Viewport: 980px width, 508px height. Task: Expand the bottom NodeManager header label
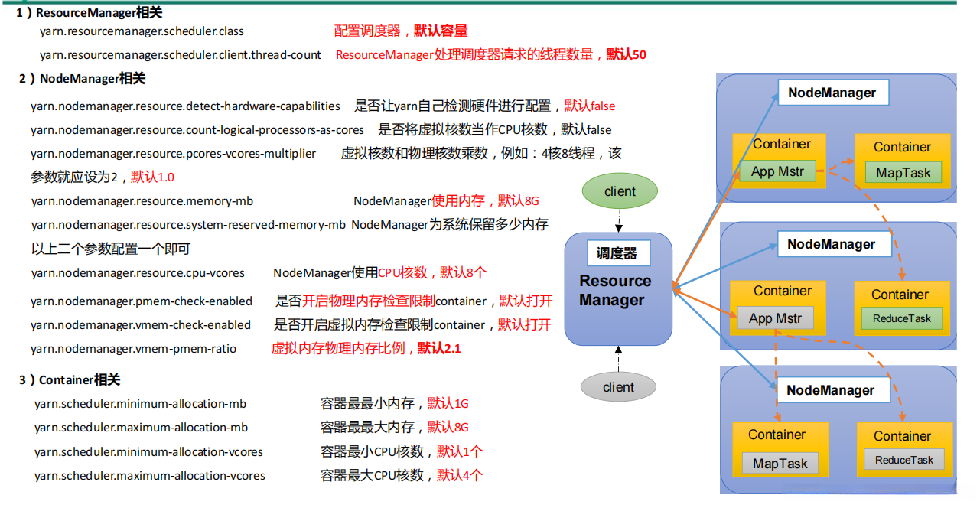[x=833, y=389]
